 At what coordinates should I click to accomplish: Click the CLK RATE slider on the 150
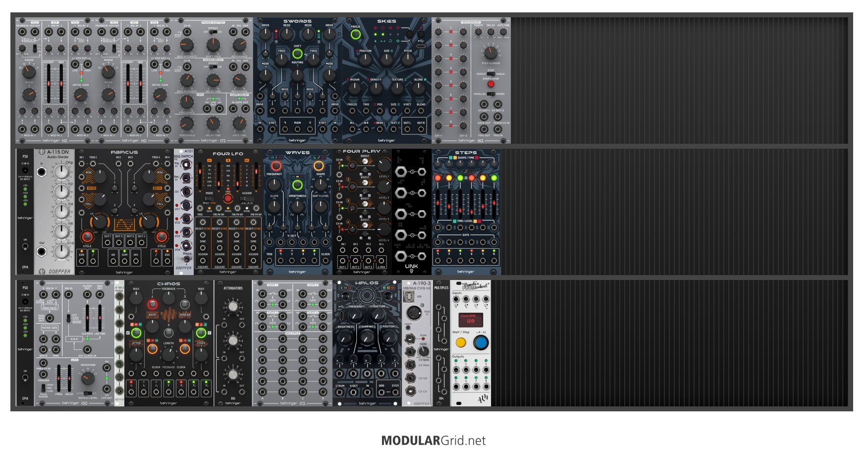(87, 317)
